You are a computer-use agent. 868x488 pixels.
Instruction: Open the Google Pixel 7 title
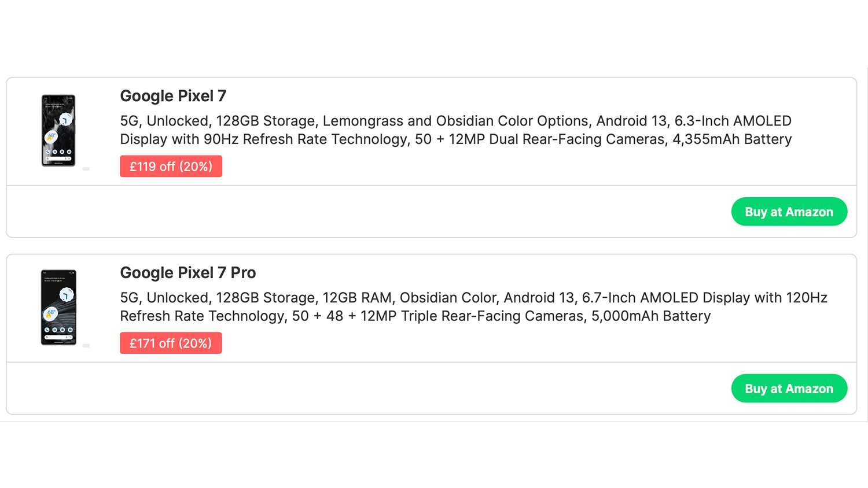click(x=173, y=96)
